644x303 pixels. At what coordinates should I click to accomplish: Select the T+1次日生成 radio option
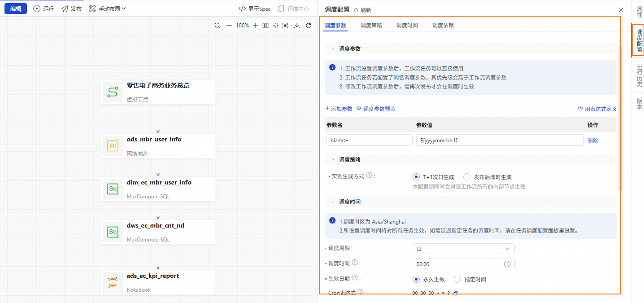416,177
